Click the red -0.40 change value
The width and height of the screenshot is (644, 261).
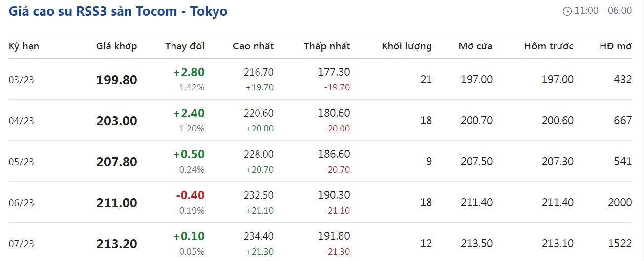(x=190, y=195)
